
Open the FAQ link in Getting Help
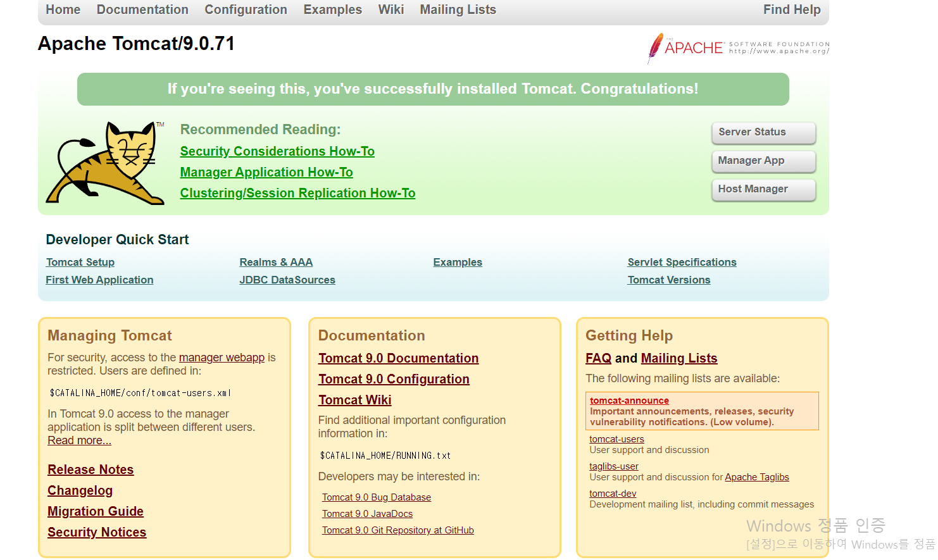click(598, 358)
